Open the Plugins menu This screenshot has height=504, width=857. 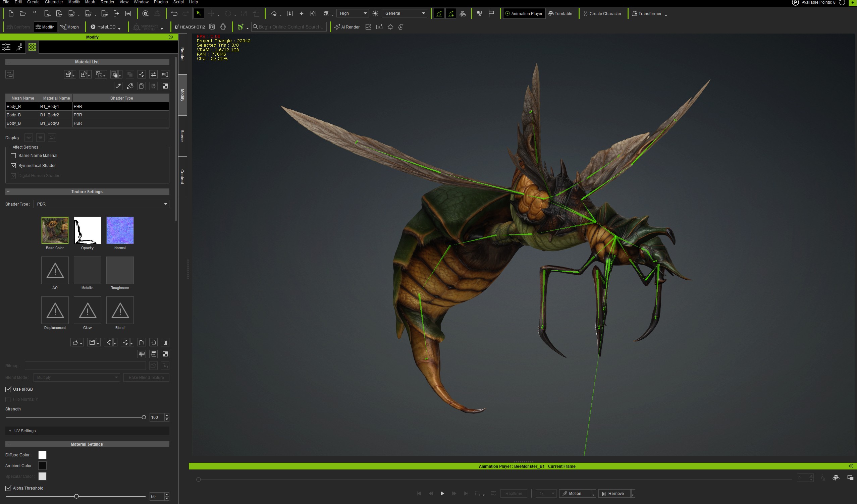[161, 2]
